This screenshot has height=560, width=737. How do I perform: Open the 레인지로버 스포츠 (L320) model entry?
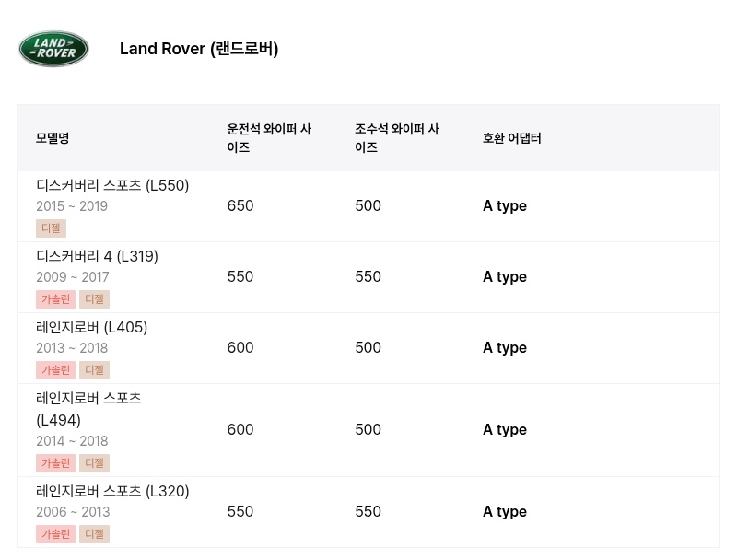112,492
